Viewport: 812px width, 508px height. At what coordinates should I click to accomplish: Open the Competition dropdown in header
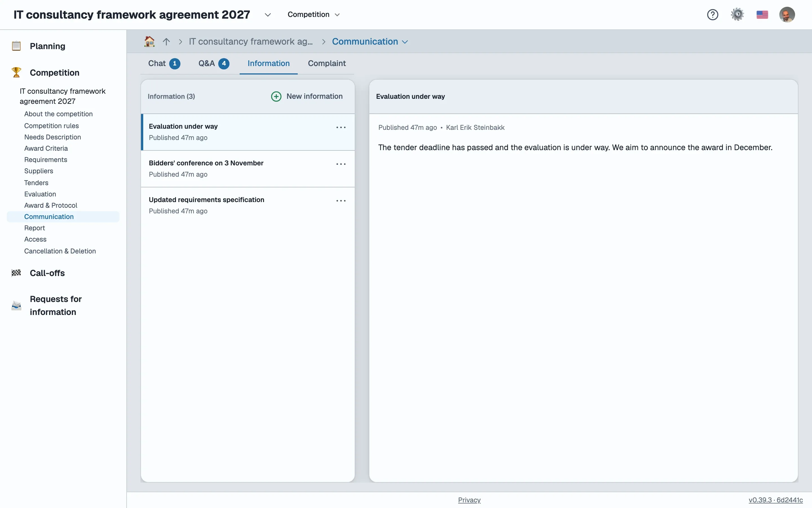point(314,14)
